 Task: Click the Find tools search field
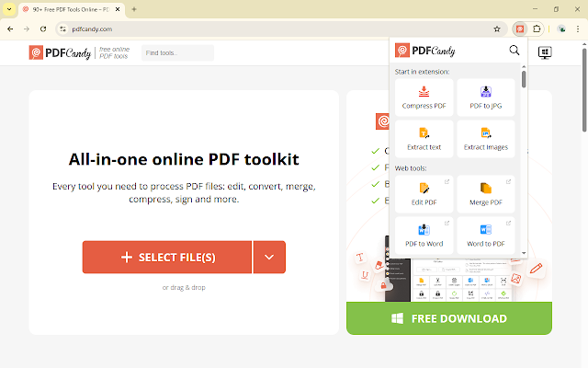(177, 53)
